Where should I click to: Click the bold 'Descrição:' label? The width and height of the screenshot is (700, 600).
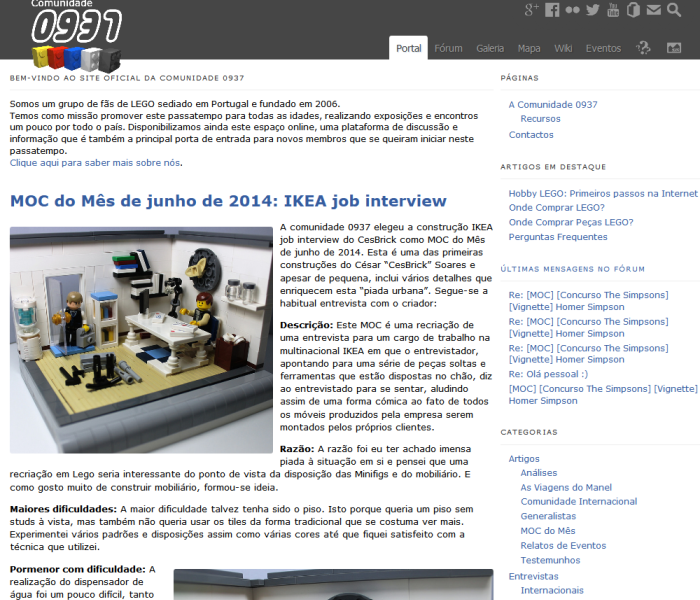(x=306, y=325)
